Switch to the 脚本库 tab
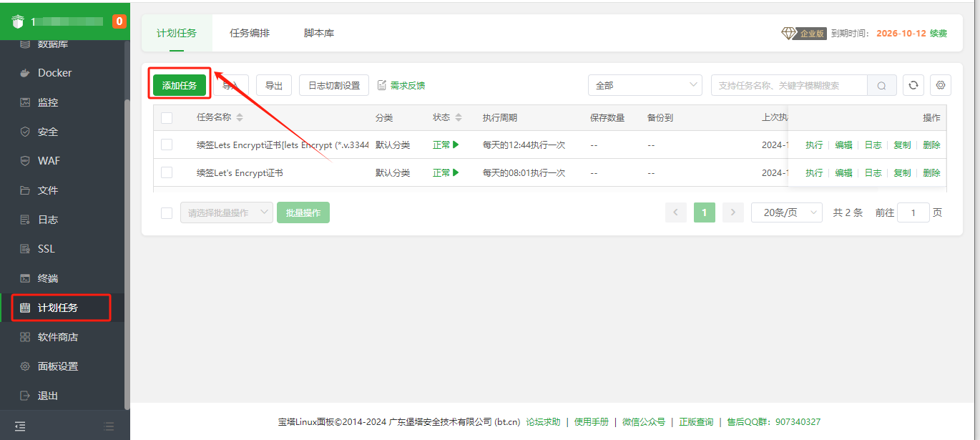This screenshot has width=980, height=440. [x=319, y=33]
